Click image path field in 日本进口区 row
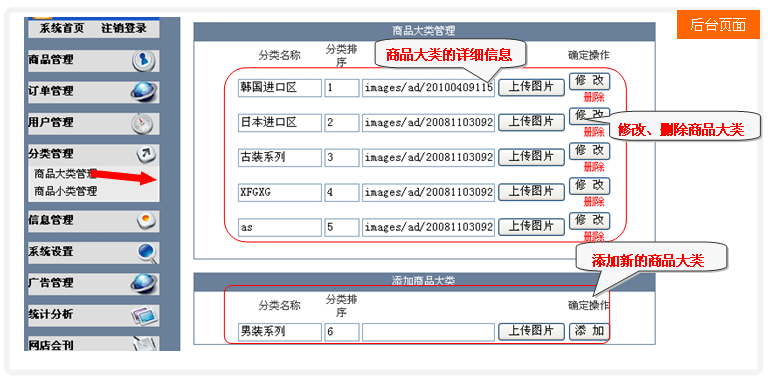Viewport: 774px width, 382px height. (428, 122)
